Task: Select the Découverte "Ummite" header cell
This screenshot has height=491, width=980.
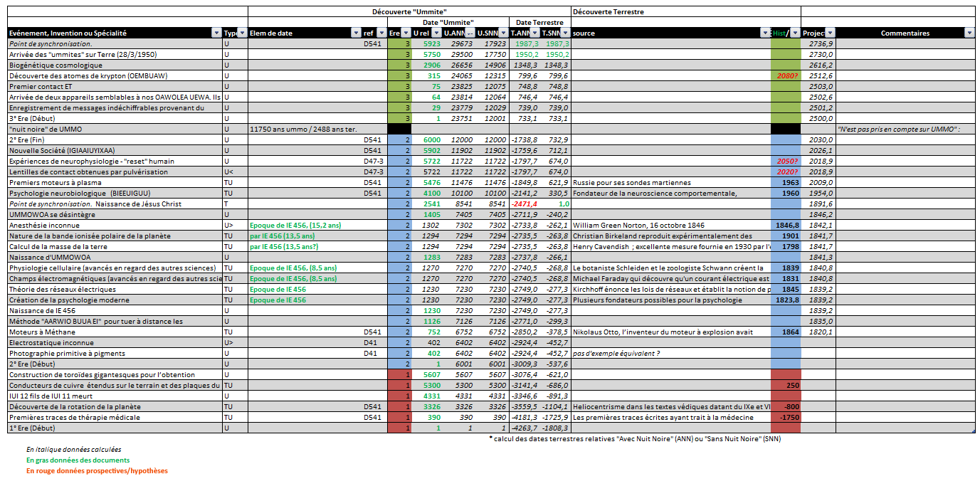Action: point(409,12)
